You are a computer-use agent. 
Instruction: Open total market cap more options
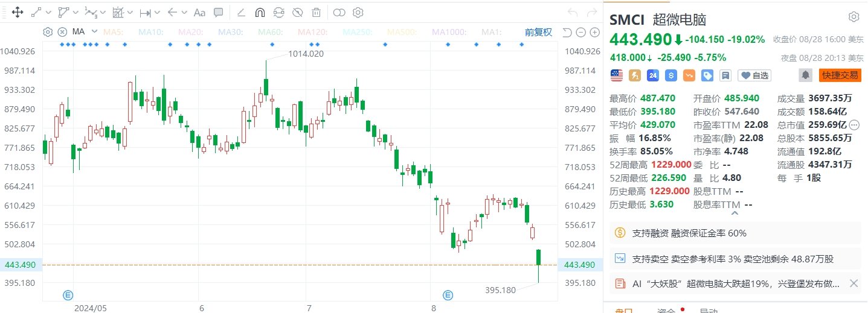854,125
